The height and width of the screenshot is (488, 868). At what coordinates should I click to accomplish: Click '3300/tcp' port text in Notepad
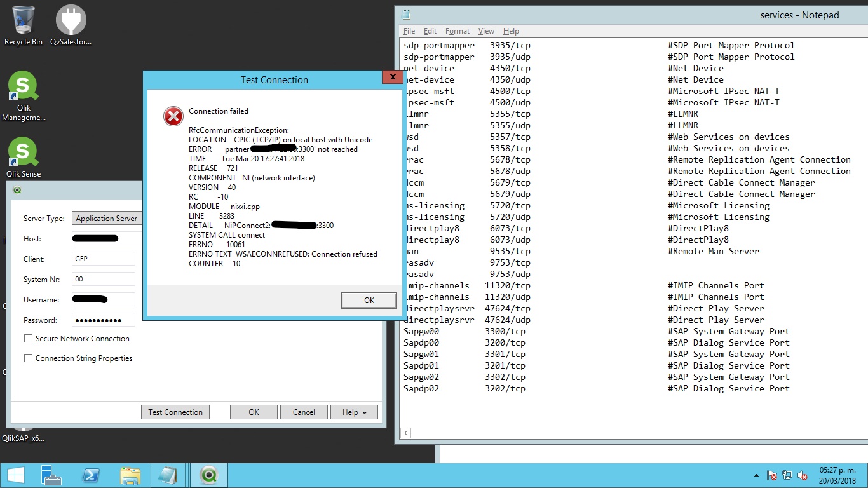click(505, 331)
